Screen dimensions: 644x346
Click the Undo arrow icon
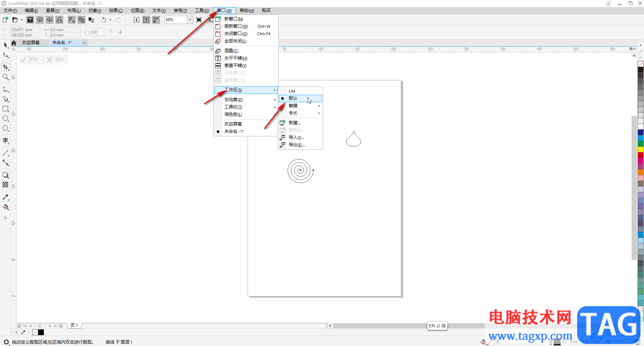[104, 20]
